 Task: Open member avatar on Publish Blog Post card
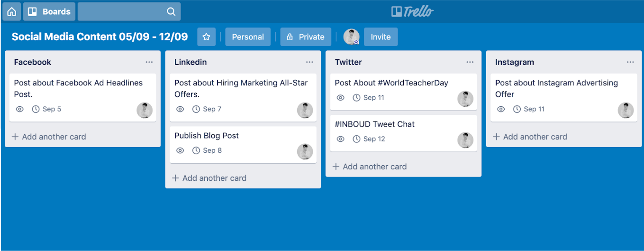point(305,152)
